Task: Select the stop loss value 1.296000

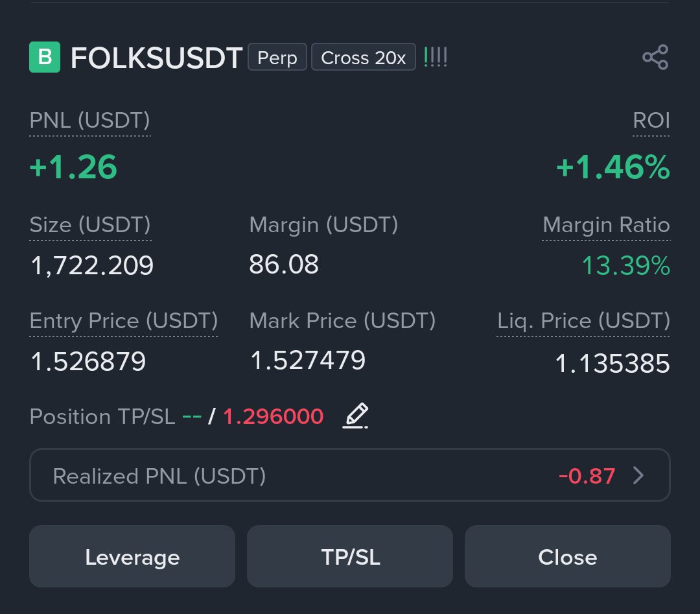Action: point(274,417)
